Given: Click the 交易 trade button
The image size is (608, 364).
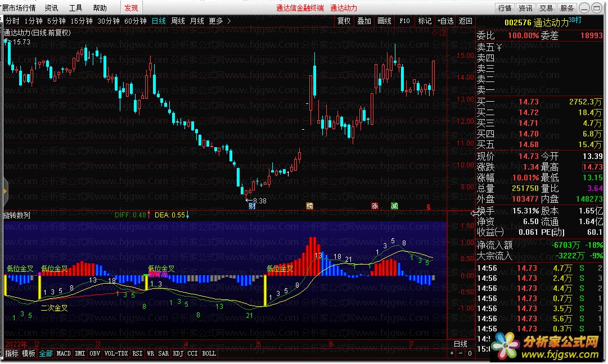Looking at the screenshot, I should click(546, 8).
